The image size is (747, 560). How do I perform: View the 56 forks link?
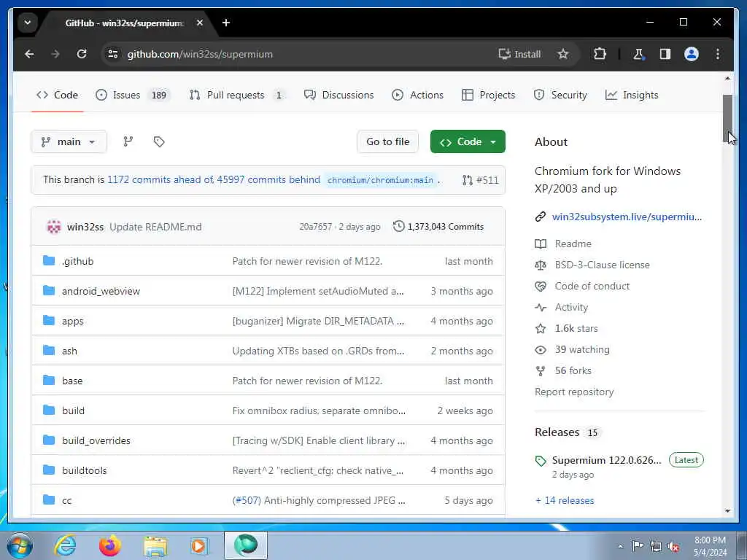click(573, 371)
